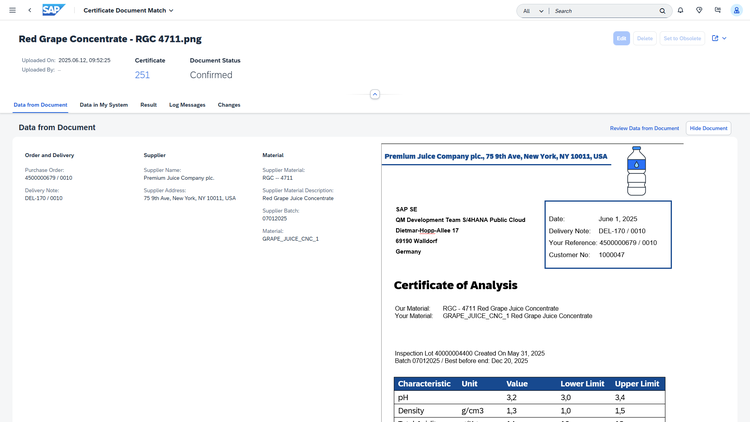Click supplier material value RGC – 4711

[x=277, y=178]
